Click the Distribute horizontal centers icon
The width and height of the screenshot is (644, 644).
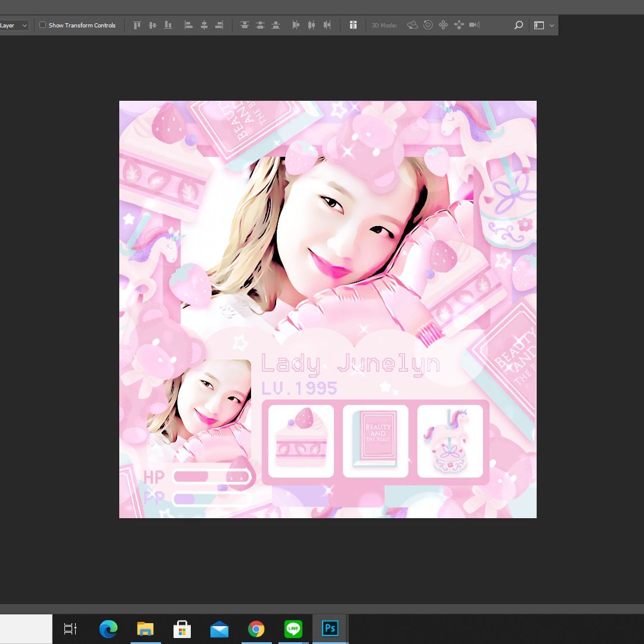311,25
